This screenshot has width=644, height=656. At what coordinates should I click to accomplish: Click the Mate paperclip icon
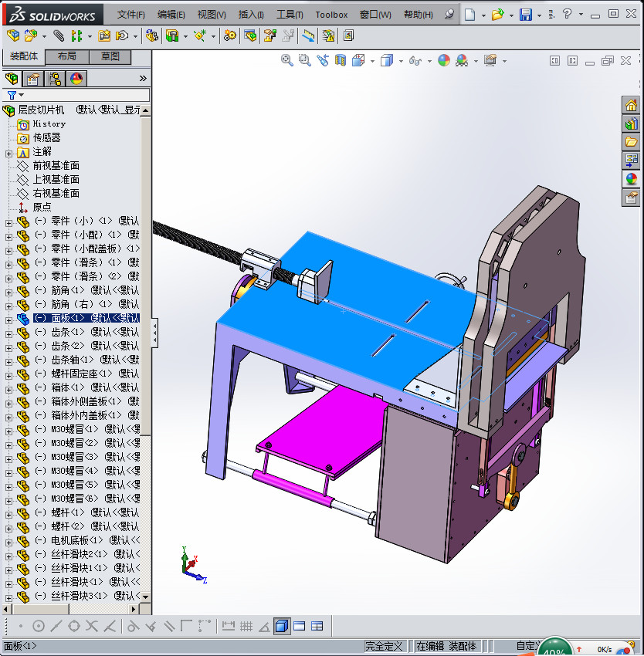pyautogui.click(x=59, y=36)
